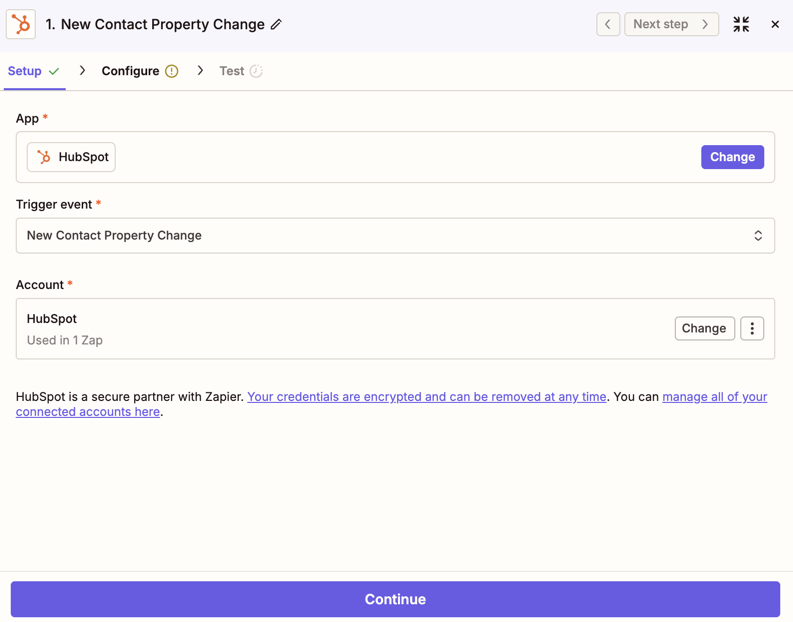Click chevron between Setup and Configure
Screen dimensions: 793x622
[82, 71]
